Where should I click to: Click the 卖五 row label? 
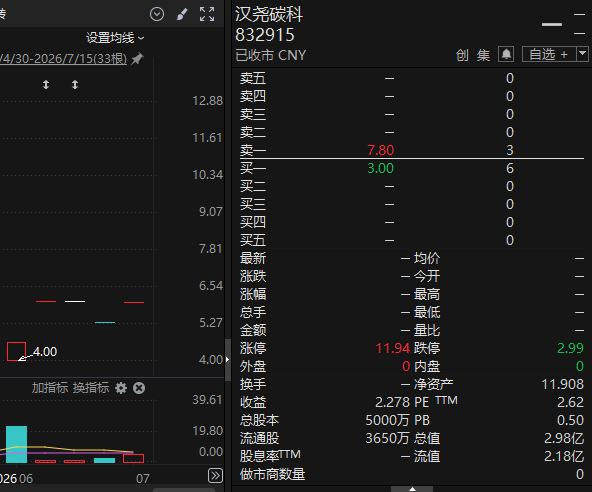tap(253, 78)
